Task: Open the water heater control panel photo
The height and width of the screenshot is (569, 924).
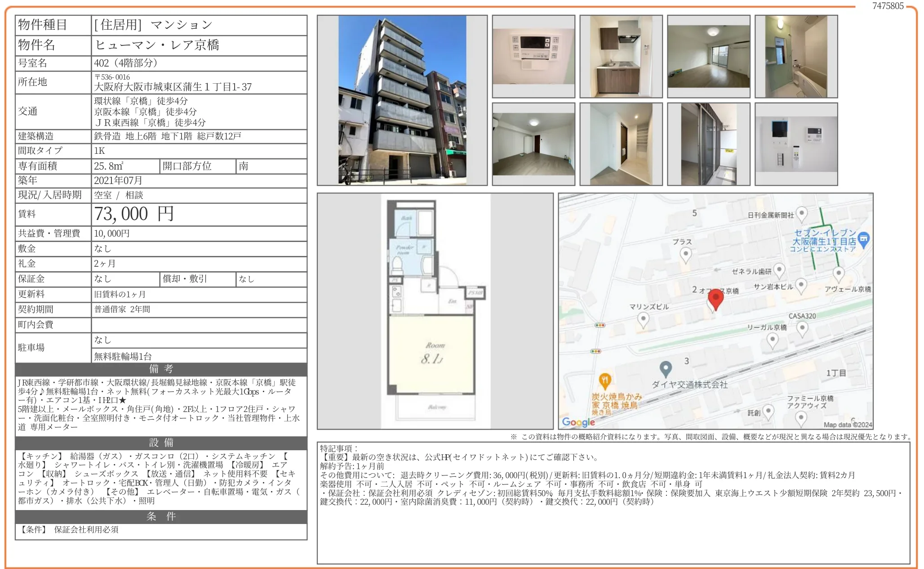Action: pyautogui.click(x=533, y=56)
